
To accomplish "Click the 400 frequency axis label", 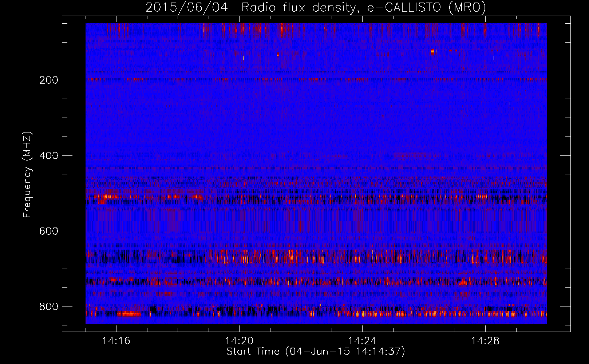I will tap(49, 156).
